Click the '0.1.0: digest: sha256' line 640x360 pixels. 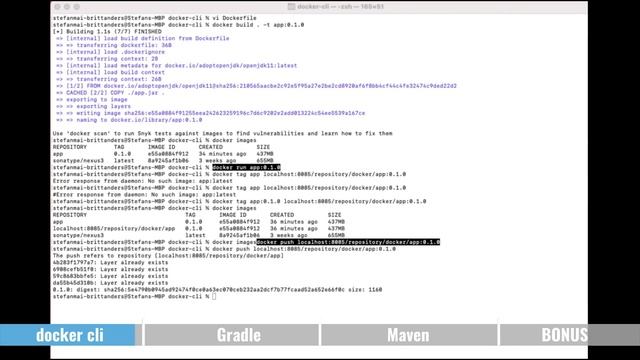tap(217, 290)
